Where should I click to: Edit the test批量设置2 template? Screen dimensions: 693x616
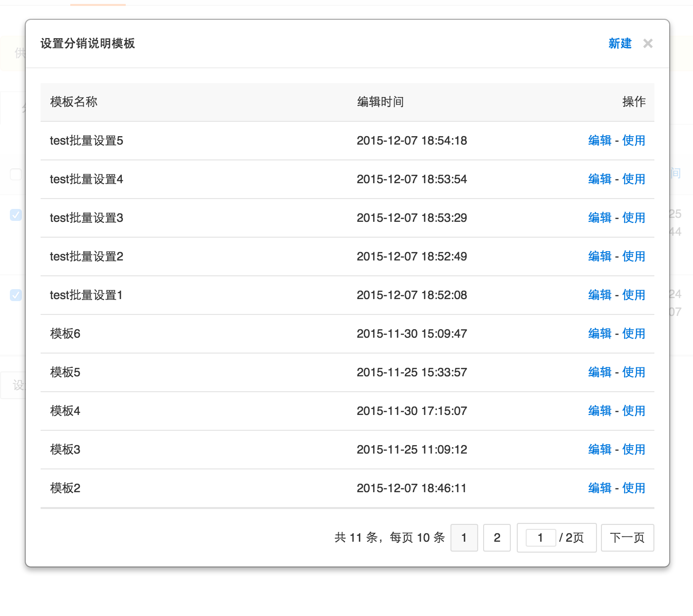pos(600,257)
